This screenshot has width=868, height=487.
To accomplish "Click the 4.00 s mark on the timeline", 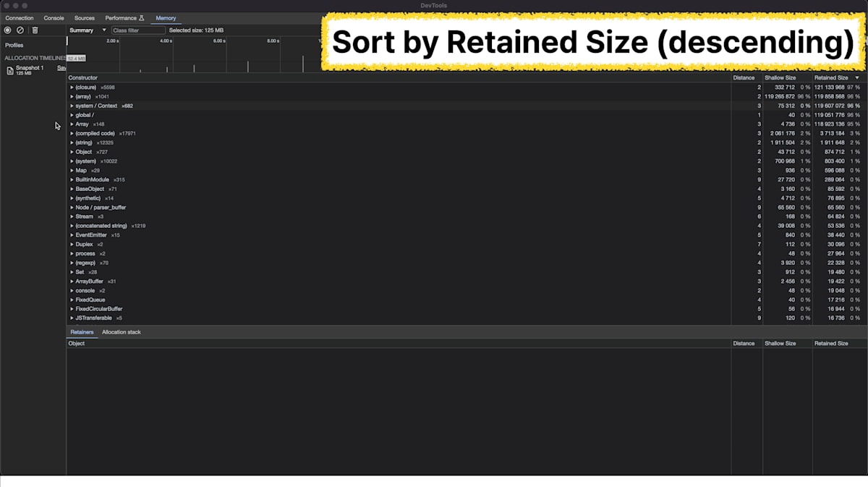I will click(166, 41).
